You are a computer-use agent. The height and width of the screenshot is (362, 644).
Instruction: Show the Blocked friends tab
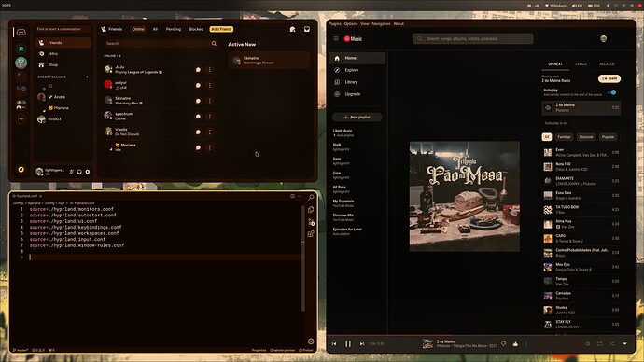click(196, 29)
